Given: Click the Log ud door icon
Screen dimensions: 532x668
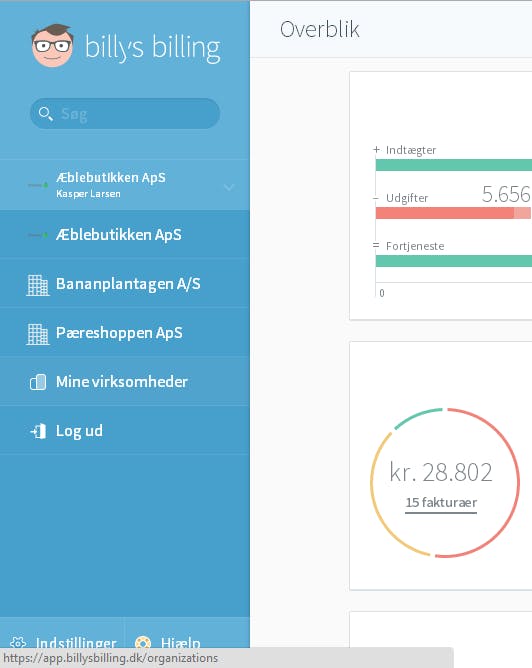Looking at the screenshot, I should 38,431.
